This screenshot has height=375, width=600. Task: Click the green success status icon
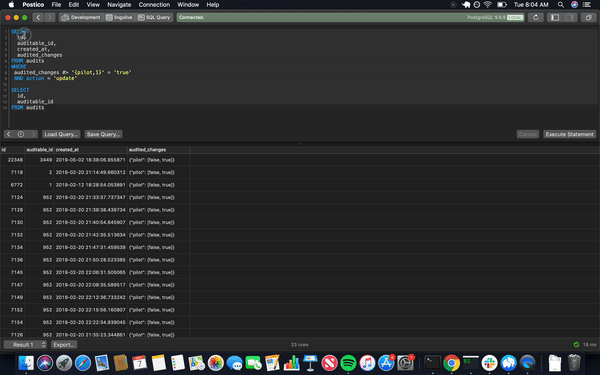point(576,345)
